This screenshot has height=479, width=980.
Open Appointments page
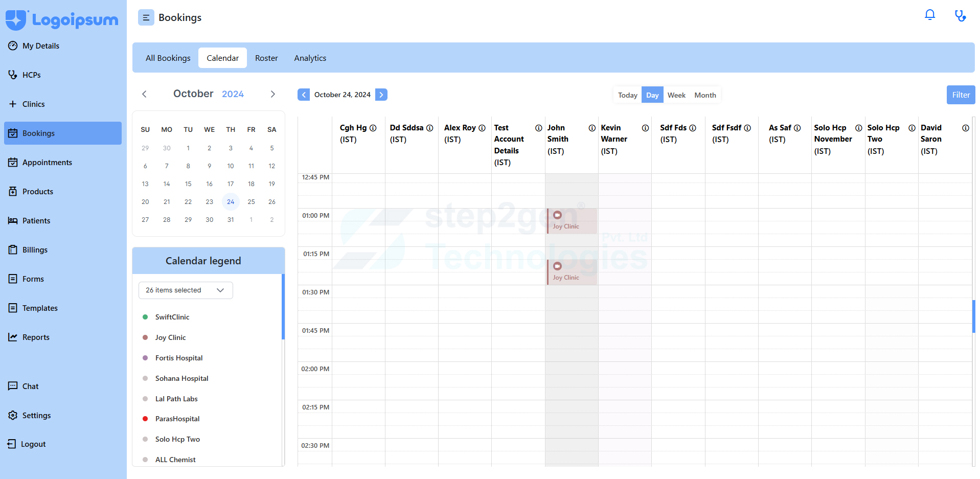point(63,163)
